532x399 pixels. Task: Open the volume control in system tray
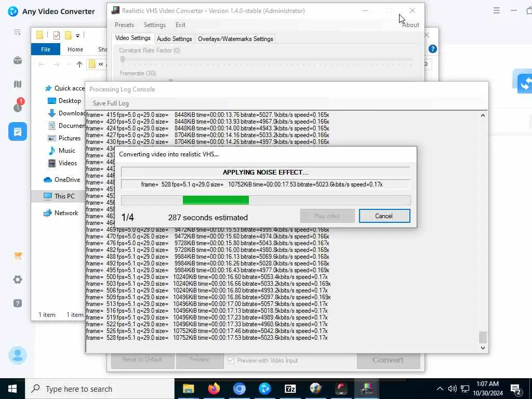(453, 389)
